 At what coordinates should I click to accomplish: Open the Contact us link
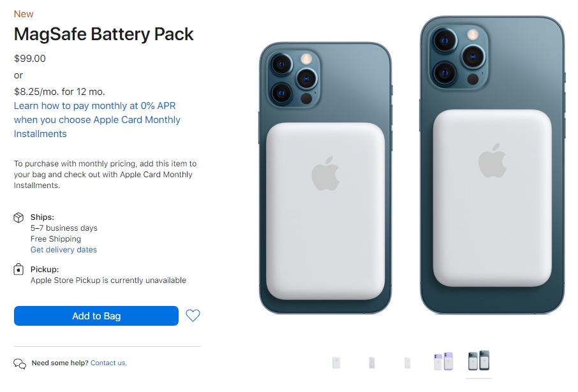coord(108,363)
